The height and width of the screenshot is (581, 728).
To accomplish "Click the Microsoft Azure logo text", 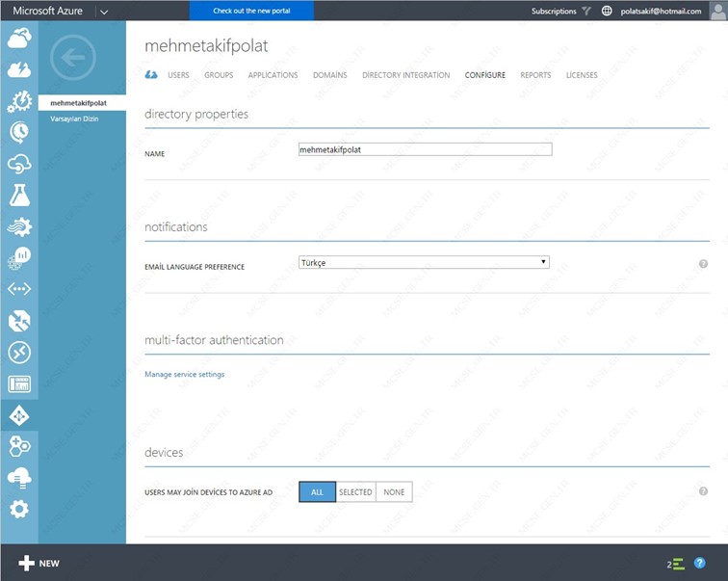I will [47, 11].
